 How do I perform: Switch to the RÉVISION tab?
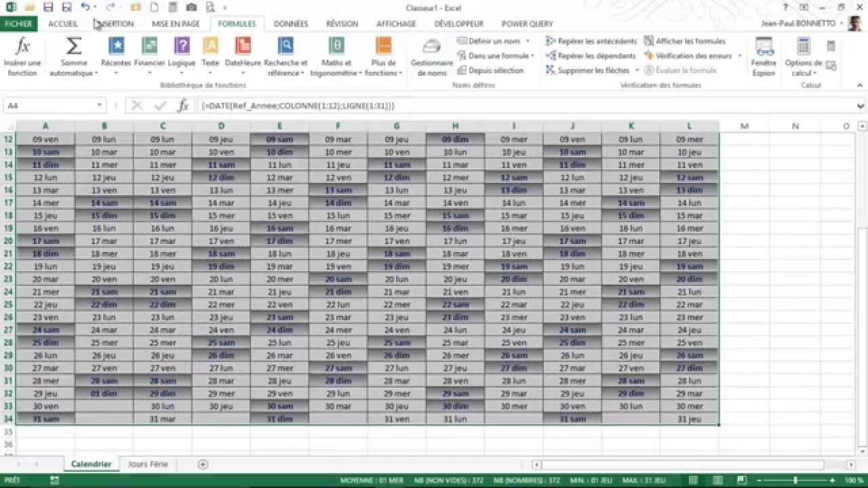(342, 24)
